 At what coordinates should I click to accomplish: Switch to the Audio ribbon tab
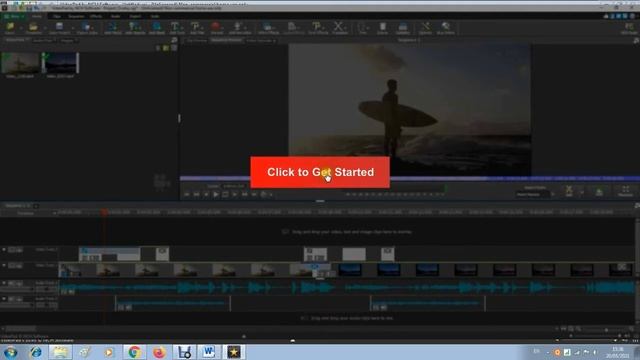coord(116,16)
